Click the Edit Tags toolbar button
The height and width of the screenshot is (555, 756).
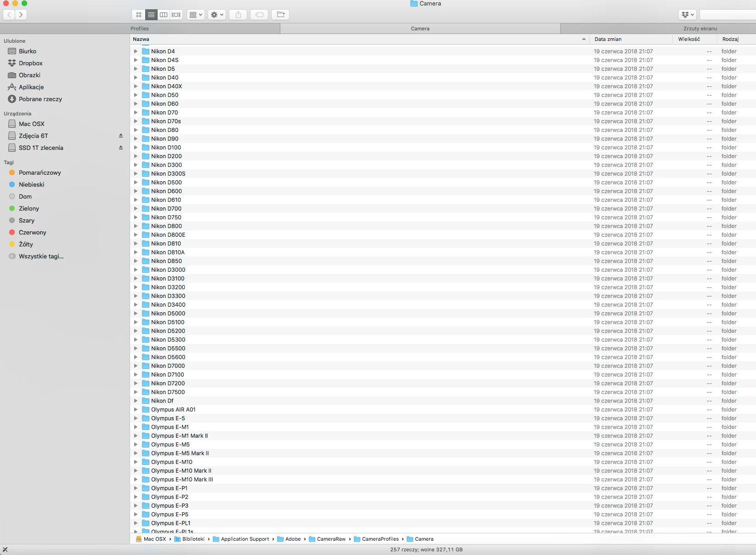tap(259, 15)
